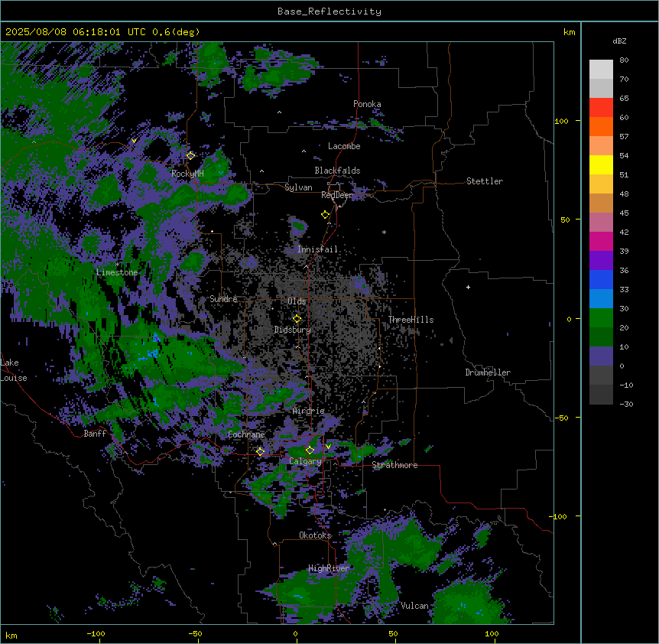Click the yellow diamond marker between Olds and Didsbury
This screenshot has height=644, width=659.
[297, 319]
